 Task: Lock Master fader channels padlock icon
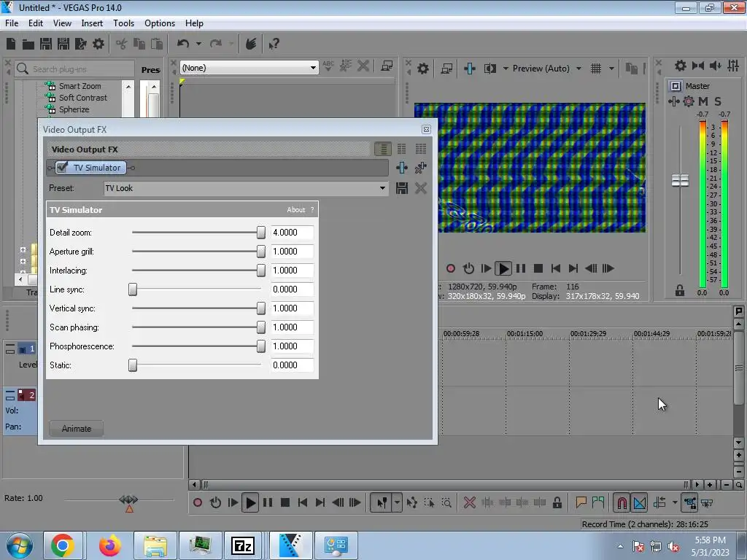680,290
